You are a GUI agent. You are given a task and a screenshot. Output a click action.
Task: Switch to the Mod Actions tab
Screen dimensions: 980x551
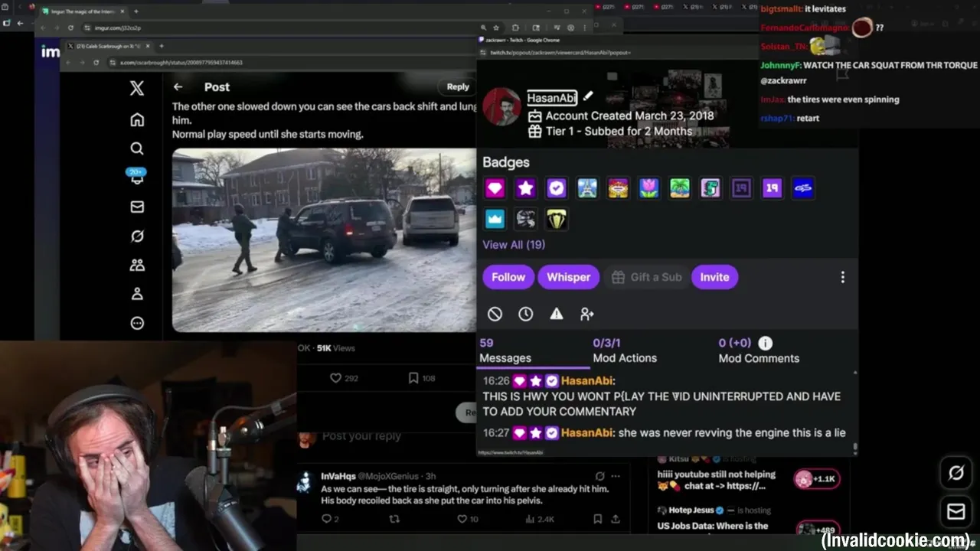click(625, 350)
